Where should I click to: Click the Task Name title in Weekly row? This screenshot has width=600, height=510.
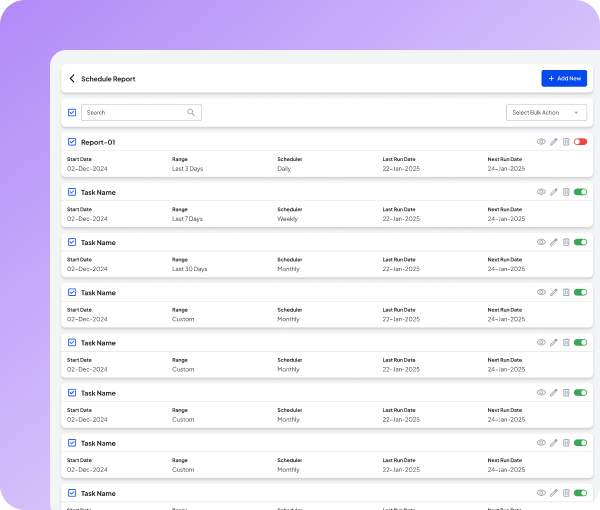tap(98, 192)
